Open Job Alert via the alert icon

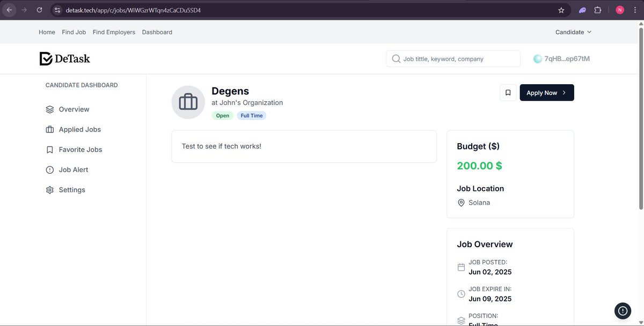tap(49, 169)
